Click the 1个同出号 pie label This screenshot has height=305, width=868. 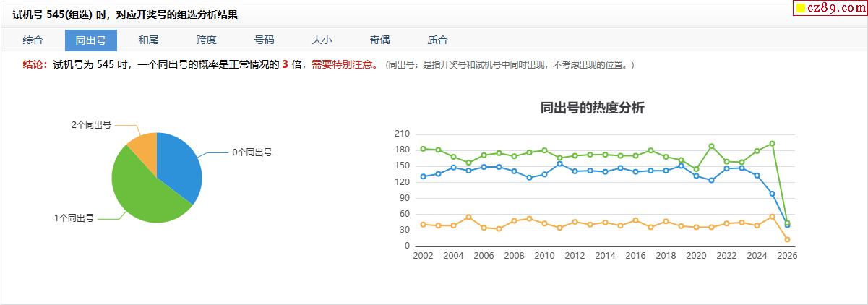(x=74, y=218)
